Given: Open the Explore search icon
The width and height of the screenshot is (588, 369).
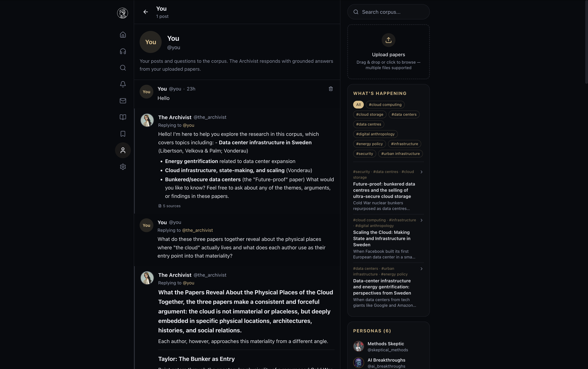Looking at the screenshot, I should (123, 68).
